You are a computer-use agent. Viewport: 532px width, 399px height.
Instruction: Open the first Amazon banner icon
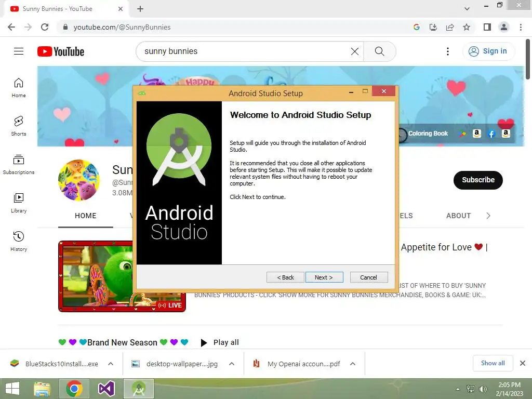477,134
